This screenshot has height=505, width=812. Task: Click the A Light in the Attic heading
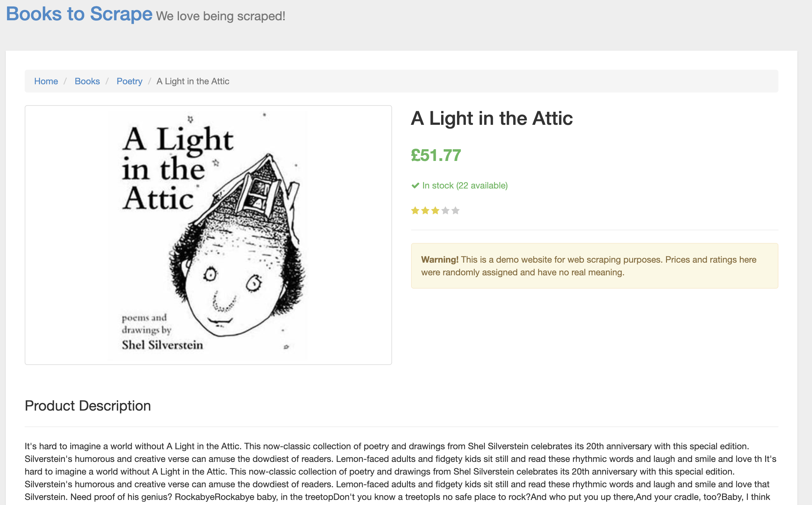[492, 118]
